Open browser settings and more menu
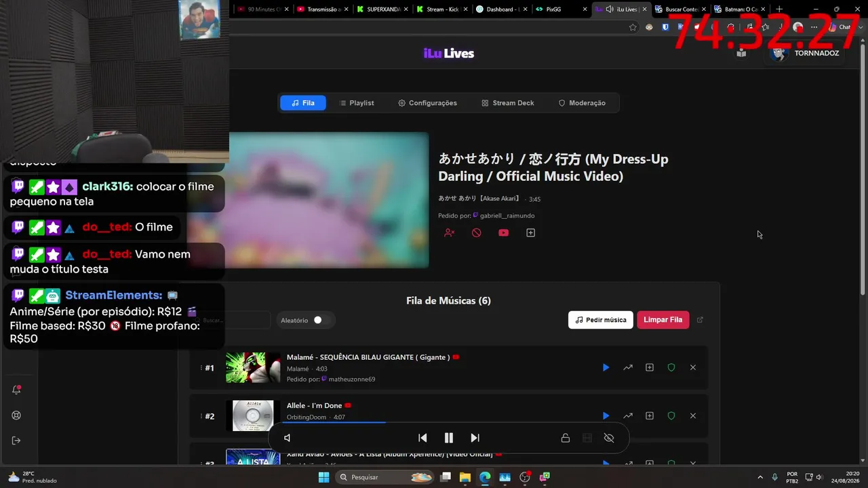 814,27
